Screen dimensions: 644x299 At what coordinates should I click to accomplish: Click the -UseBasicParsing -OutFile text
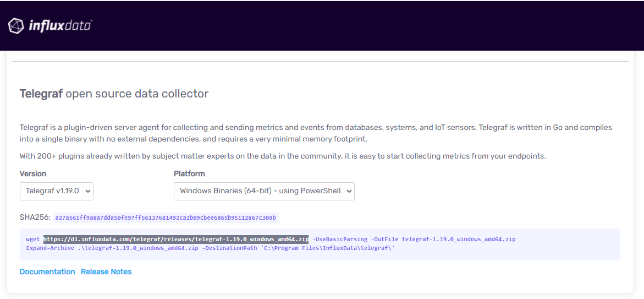356,239
